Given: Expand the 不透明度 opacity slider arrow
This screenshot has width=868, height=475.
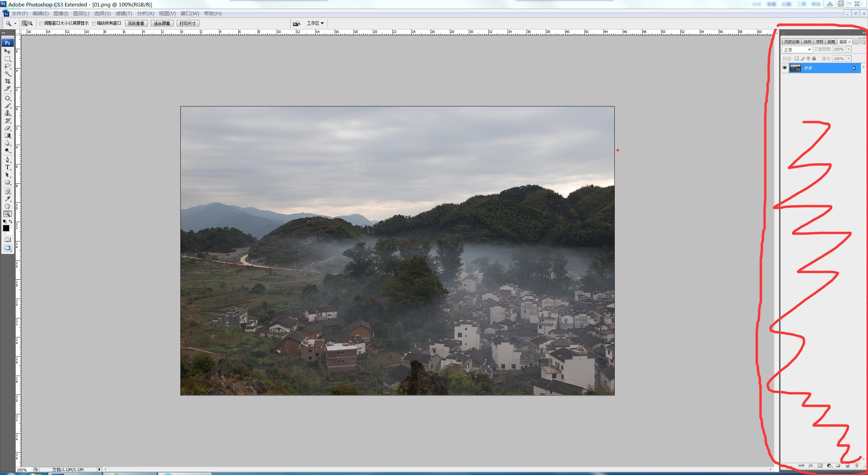Looking at the screenshot, I should [x=849, y=49].
